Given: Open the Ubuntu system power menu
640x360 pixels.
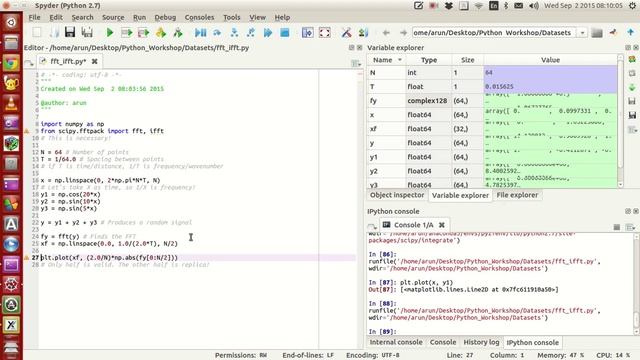Looking at the screenshot, I should click(632, 6).
